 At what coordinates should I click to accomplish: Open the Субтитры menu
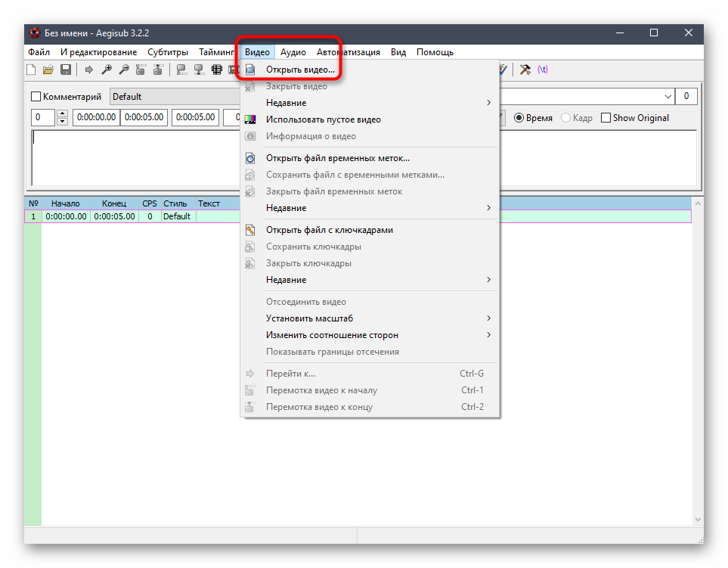tap(168, 52)
